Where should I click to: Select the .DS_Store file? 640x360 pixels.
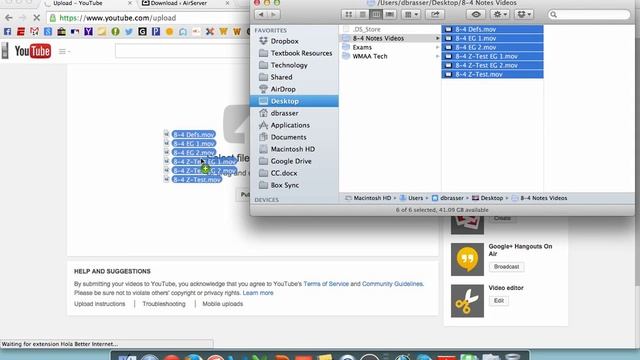click(366, 29)
